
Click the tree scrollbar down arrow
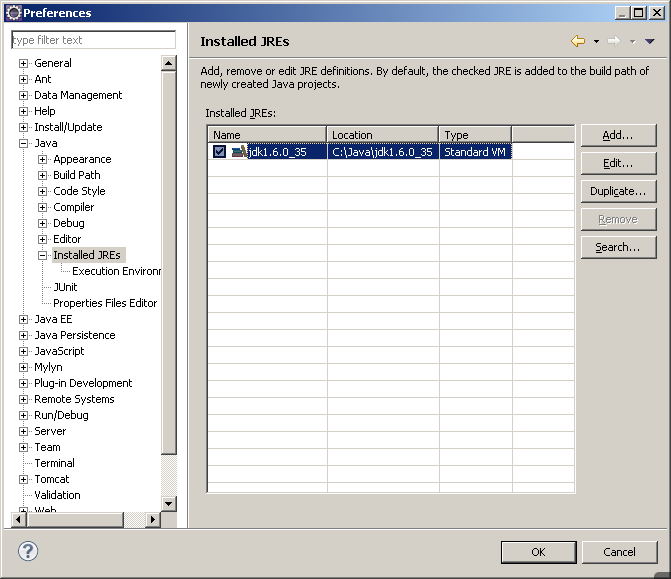tap(169, 504)
